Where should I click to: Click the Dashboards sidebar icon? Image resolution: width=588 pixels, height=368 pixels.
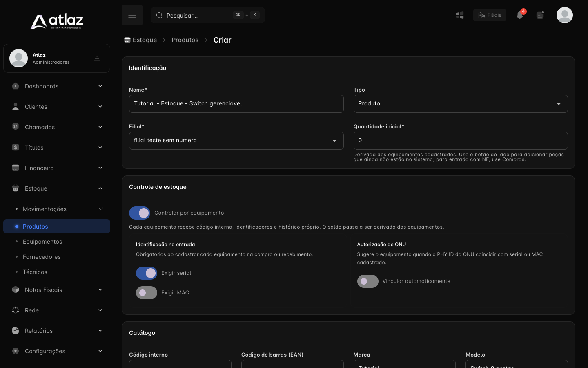click(16, 86)
